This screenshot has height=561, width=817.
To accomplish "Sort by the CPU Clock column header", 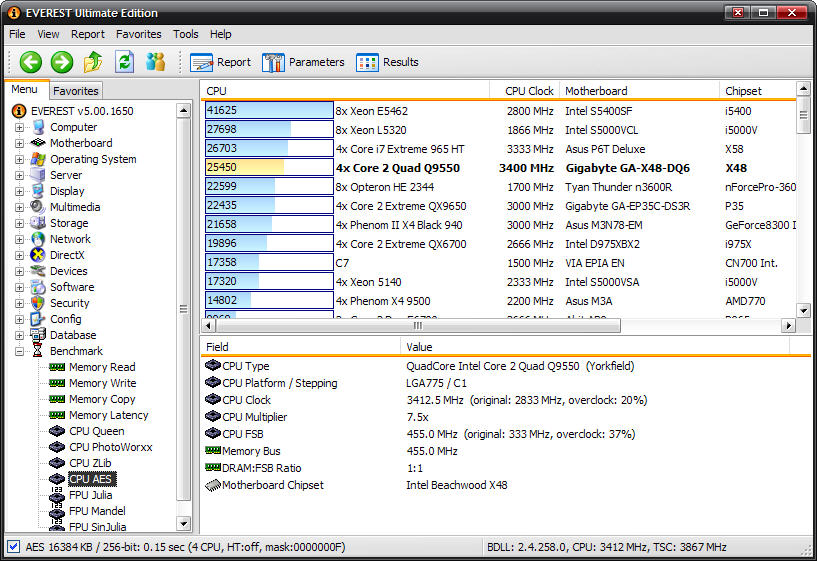I will coord(524,91).
